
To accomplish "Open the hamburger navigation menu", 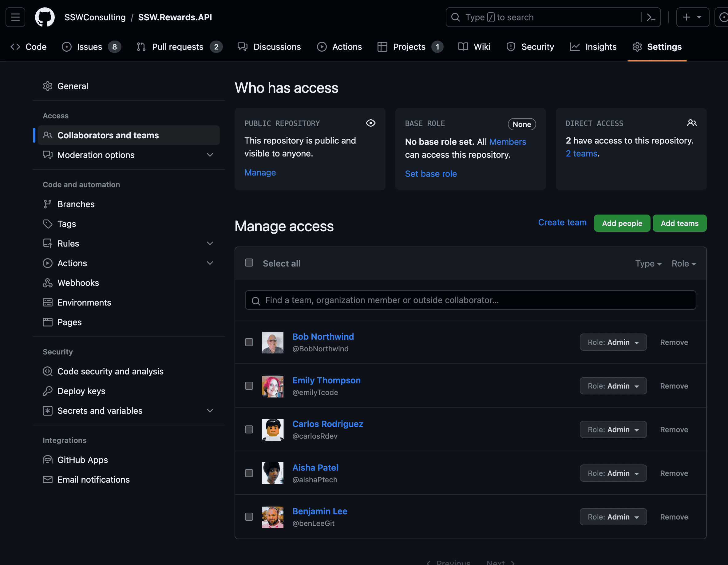I will pos(15,17).
